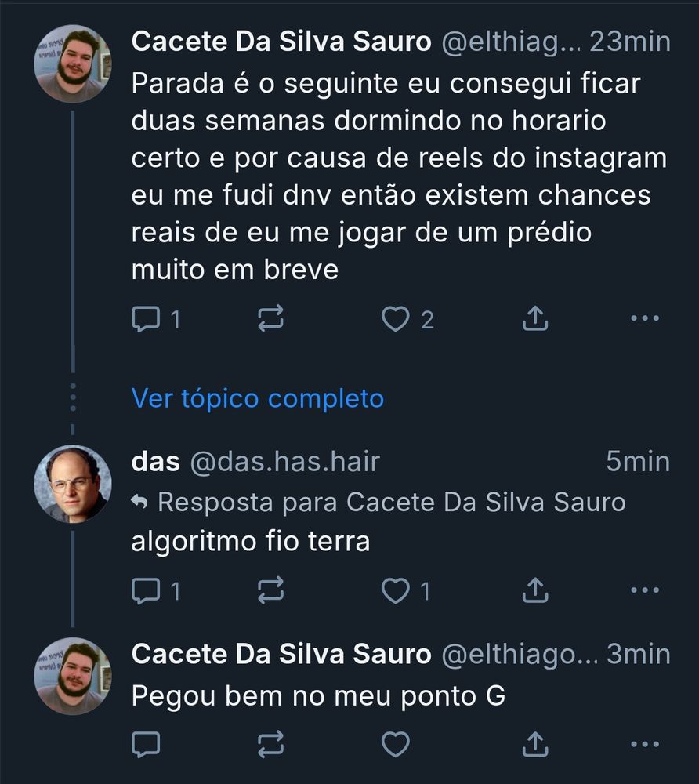Screen dimensions: 699x784
Task: Share the first tweet via the share icon
Action: pos(534,318)
